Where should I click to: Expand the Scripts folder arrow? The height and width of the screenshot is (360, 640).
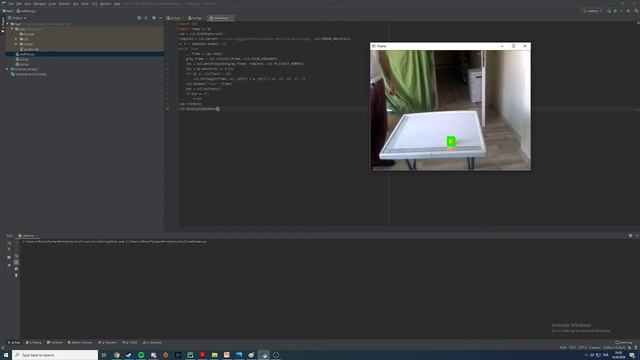click(x=16, y=44)
